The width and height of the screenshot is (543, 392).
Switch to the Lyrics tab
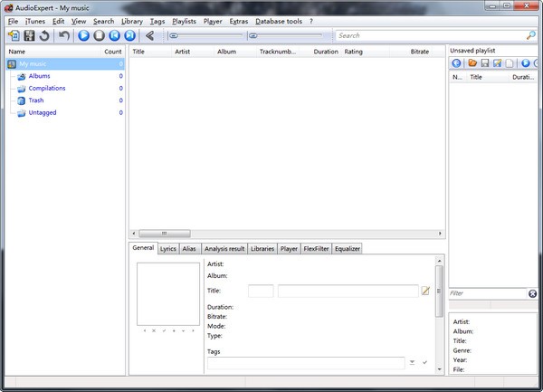tap(168, 248)
